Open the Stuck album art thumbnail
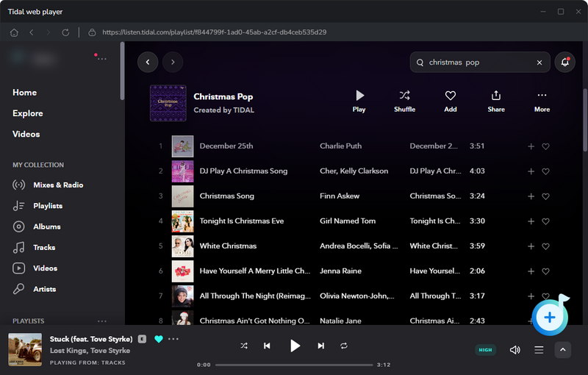588x375 pixels. (x=25, y=349)
